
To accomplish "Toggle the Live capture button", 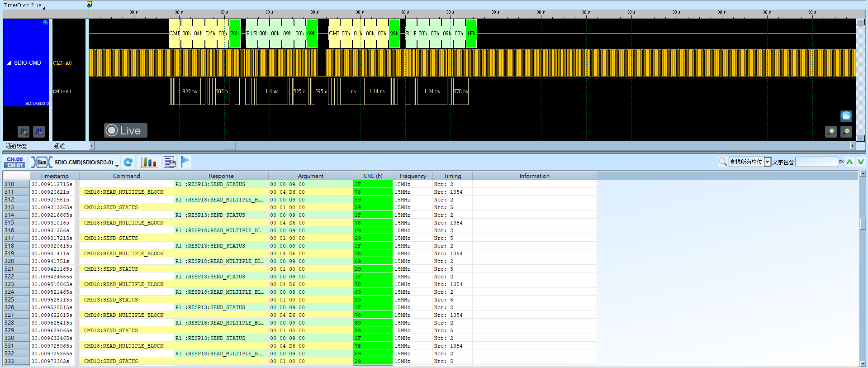I will (126, 130).
